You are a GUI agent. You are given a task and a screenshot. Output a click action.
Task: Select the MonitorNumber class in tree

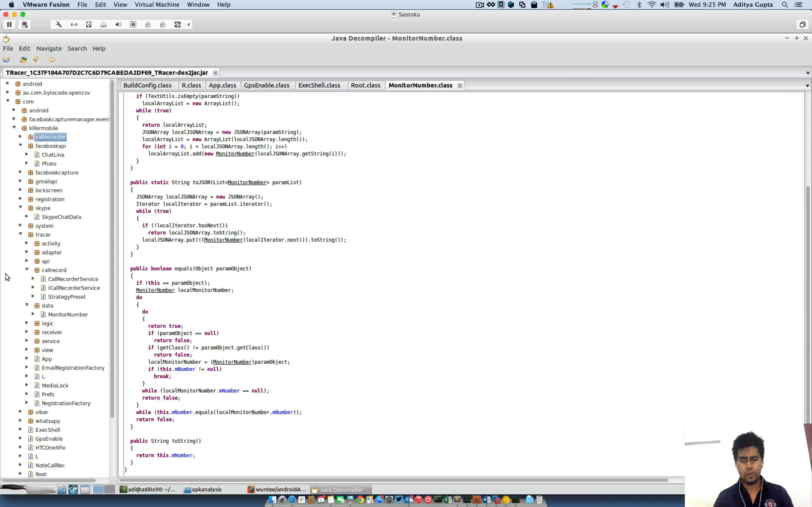click(x=68, y=315)
